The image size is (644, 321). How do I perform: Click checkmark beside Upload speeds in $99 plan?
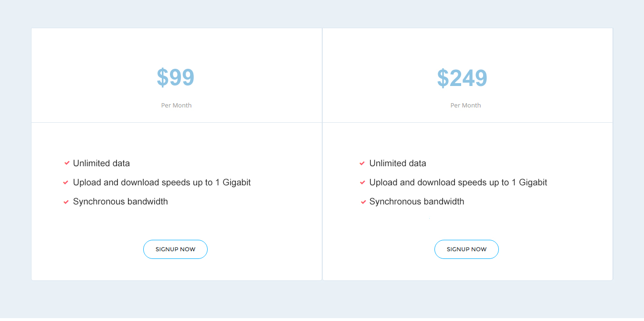click(x=66, y=182)
